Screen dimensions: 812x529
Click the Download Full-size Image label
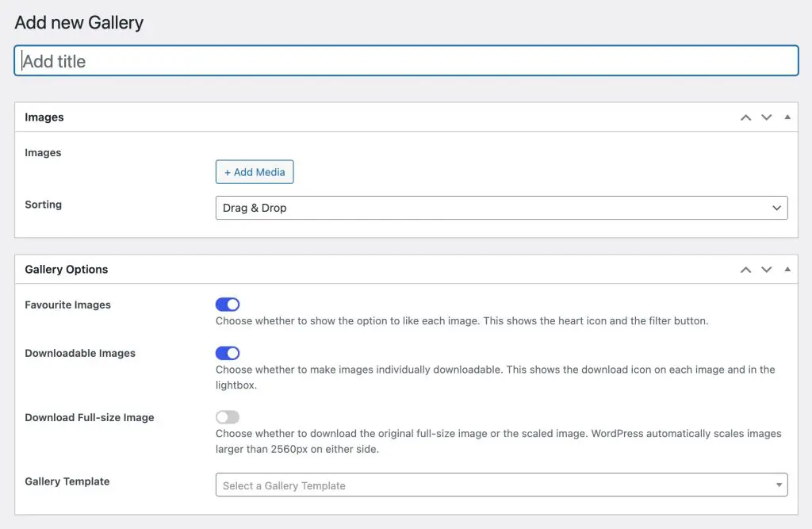[x=90, y=418]
